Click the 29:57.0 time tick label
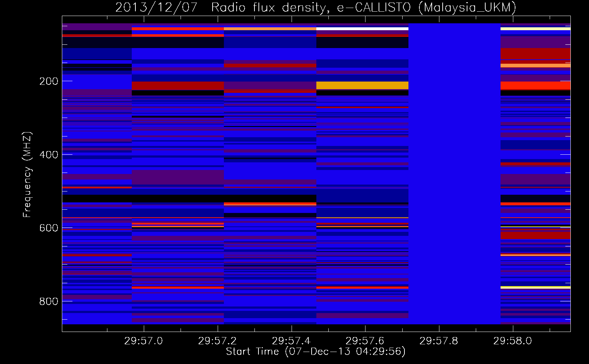Screen dimensions: 589x364 (143, 341)
